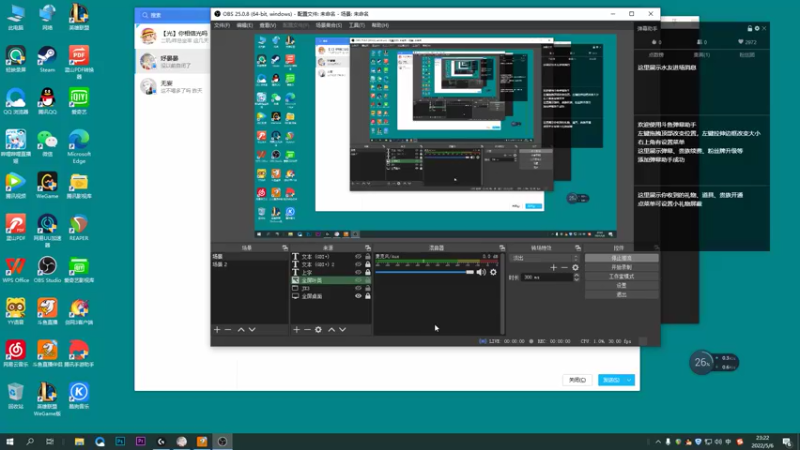
Task: Open WPS Office desktop shortcut
Action: [16, 269]
